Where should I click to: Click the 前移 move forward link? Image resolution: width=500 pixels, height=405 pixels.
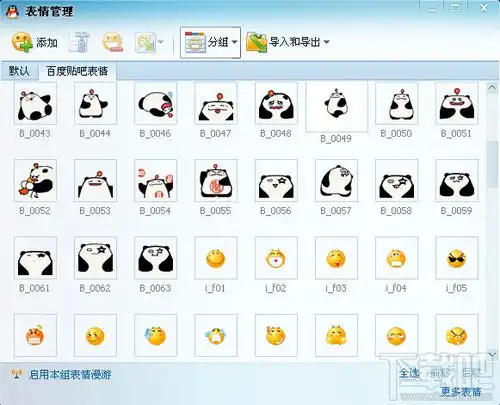(x=440, y=373)
